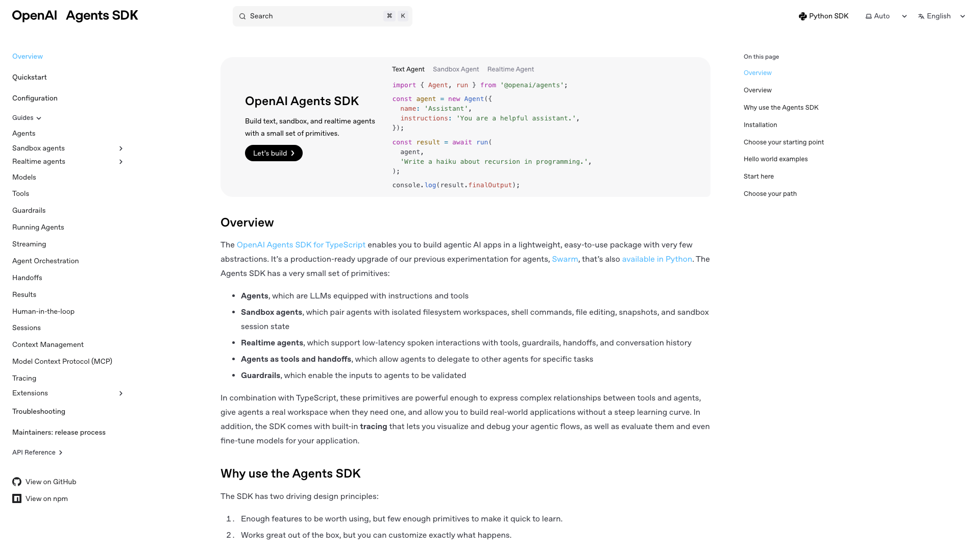Open Models guide
The image size is (980, 551).
tap(24, 177)
